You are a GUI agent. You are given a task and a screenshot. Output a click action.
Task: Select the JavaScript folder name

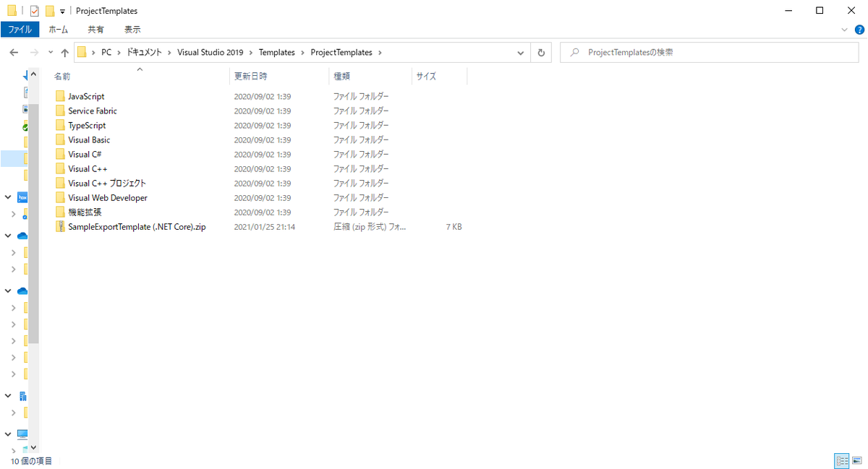(x=86, y=96)
